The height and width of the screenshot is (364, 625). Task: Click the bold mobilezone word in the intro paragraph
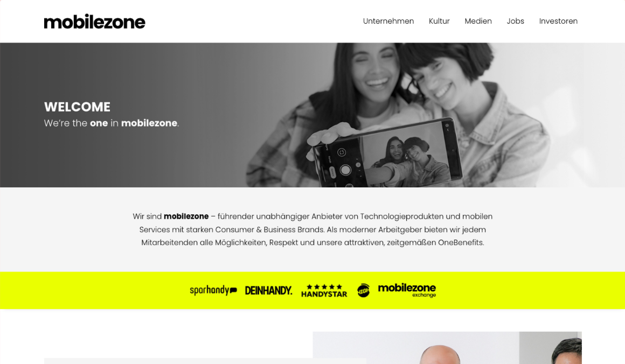coord(186,216)
